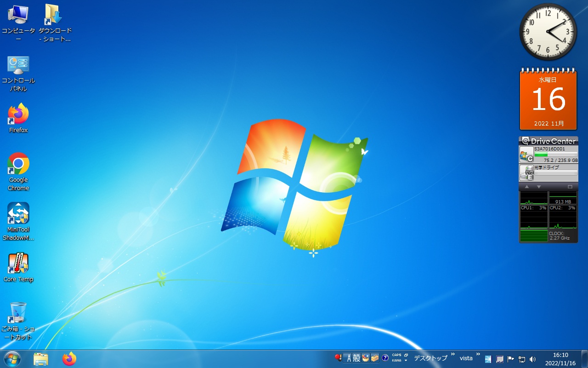Open the ごみ箱 recycle bin shortcut
This screenshot has width=588, height=368.
pos(18,321)
